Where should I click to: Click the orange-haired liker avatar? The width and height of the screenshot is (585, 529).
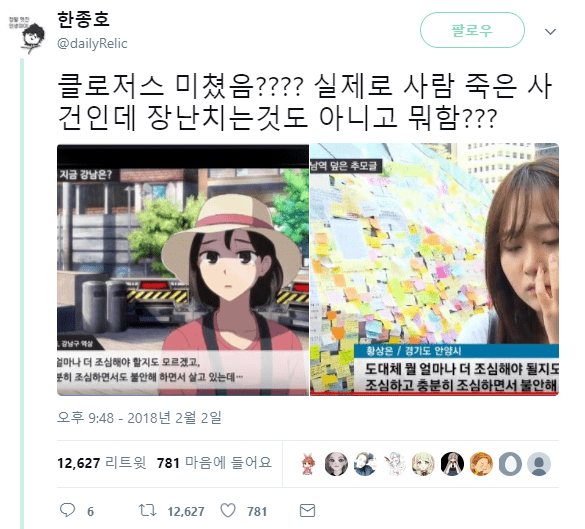[x=481, y=464]
